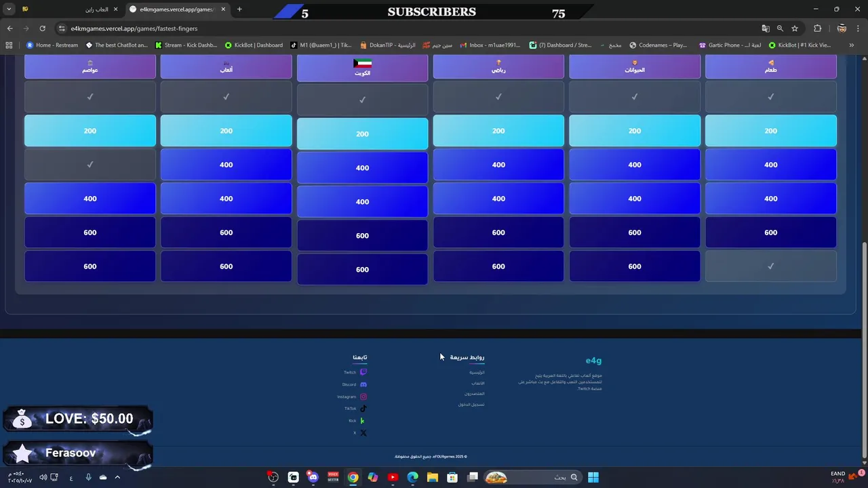Viewport: 868px width, 488px height.
Task: Click the browser back arrow
Action: tap(9, 28)
